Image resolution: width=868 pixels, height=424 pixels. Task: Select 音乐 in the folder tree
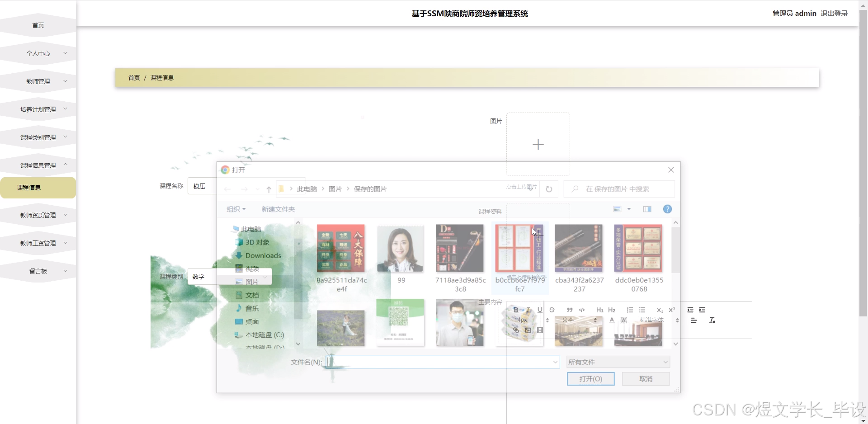click(247, 308)
